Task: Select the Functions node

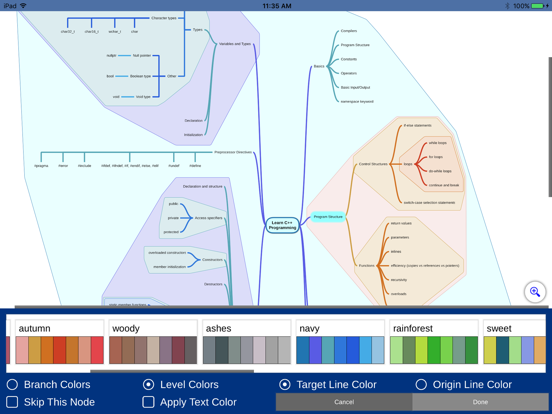Action: [366, 265]
